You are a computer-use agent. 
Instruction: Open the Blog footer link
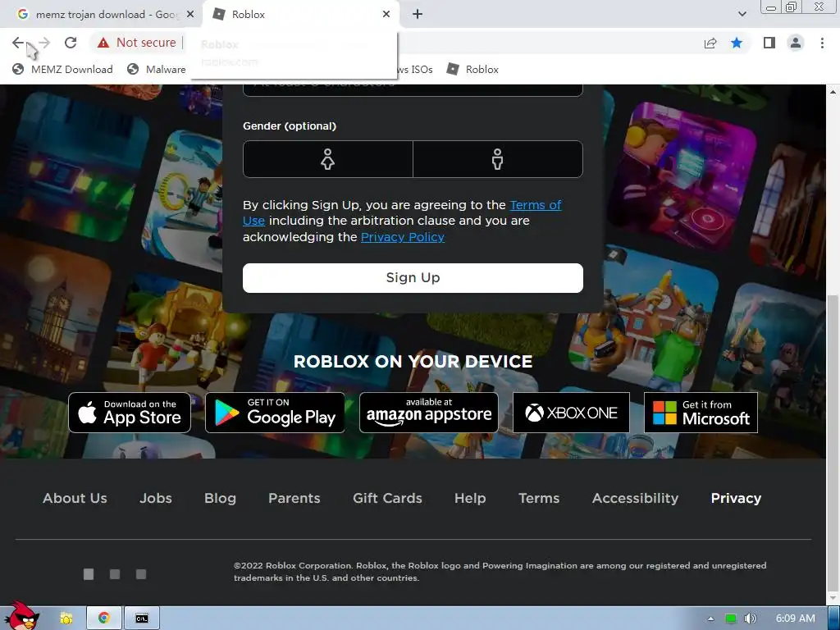220,498
